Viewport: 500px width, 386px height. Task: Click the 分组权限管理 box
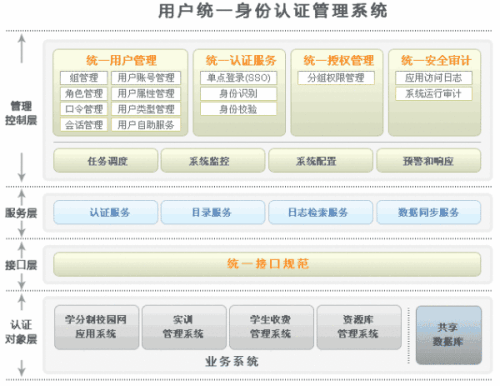[336, 78]
